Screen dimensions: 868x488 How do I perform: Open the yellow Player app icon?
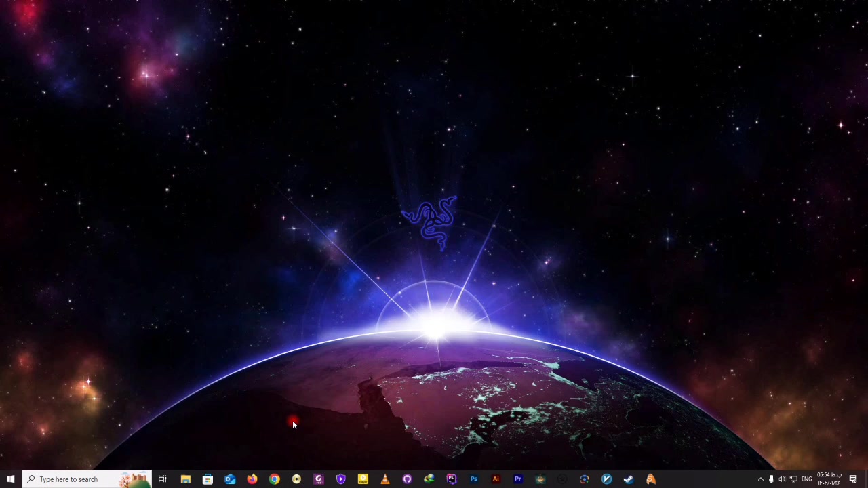[x=363, y=479]
